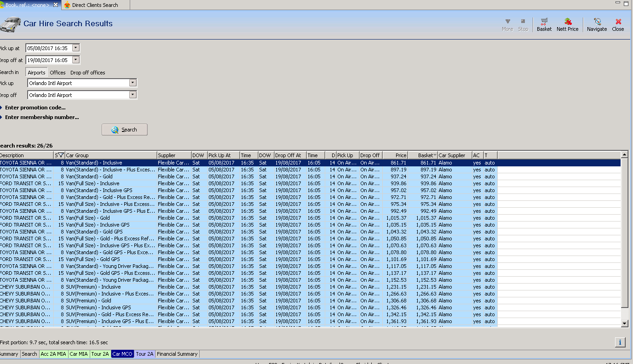The image size is (633, 364).
Task: Click the More arrow icon
Action: (507, 22)
